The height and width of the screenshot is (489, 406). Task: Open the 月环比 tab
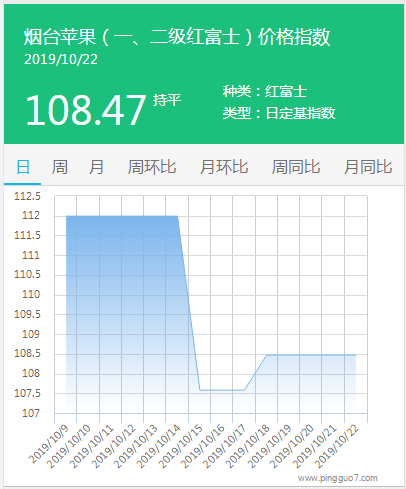[x=224, y=167]
